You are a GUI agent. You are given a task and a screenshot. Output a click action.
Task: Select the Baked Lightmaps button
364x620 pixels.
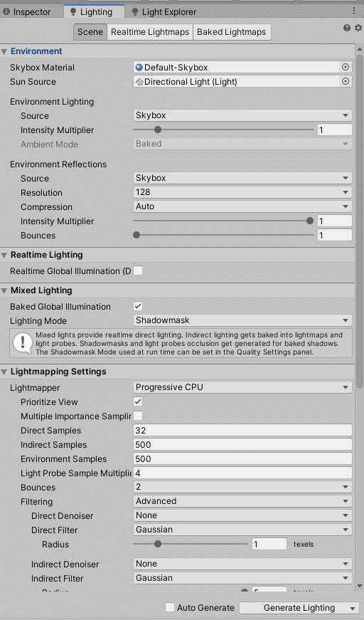point(232,32)
